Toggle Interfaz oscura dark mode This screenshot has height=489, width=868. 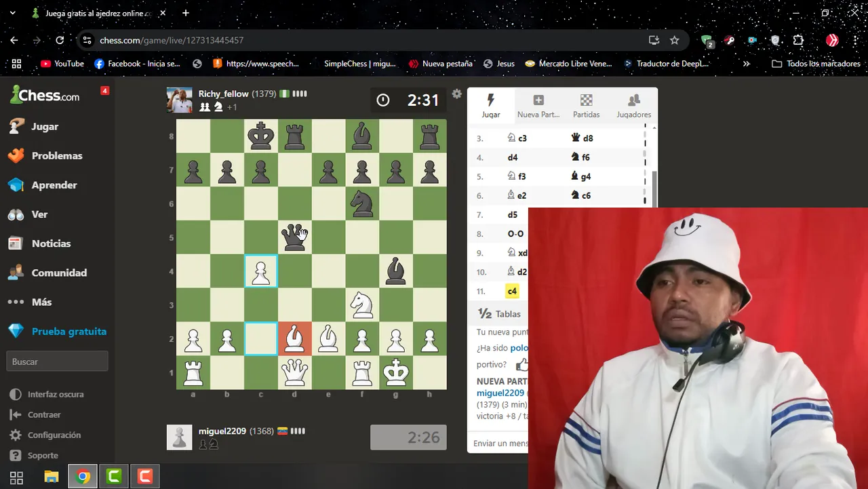pos(47,395)
